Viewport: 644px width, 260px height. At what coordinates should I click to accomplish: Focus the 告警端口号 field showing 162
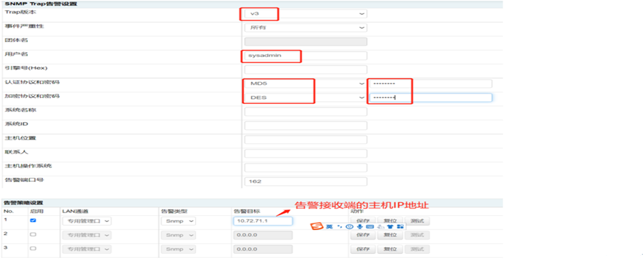(305, 182)
